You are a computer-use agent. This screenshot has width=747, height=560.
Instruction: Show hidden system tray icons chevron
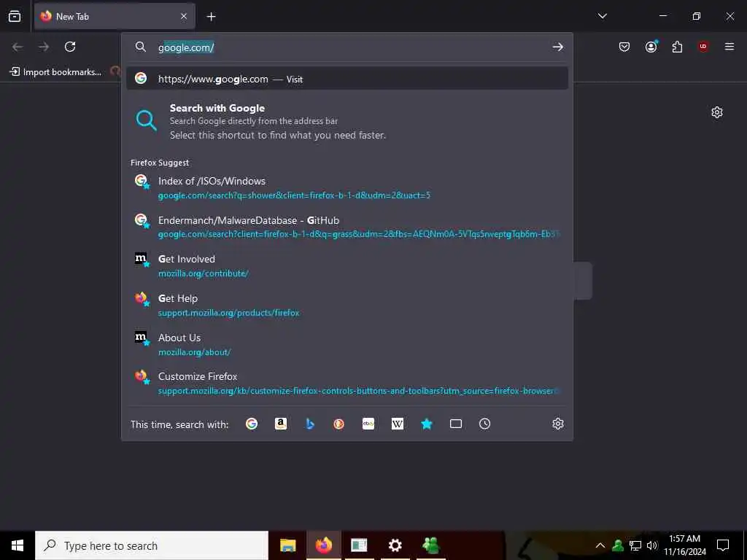(600, 545)
